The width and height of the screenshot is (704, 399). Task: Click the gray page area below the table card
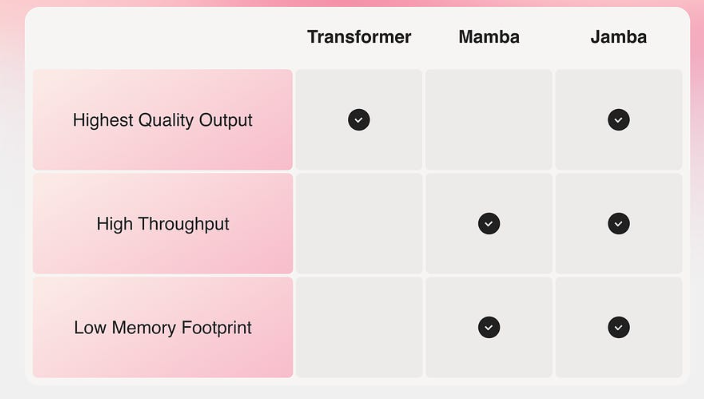pos(352,393)
